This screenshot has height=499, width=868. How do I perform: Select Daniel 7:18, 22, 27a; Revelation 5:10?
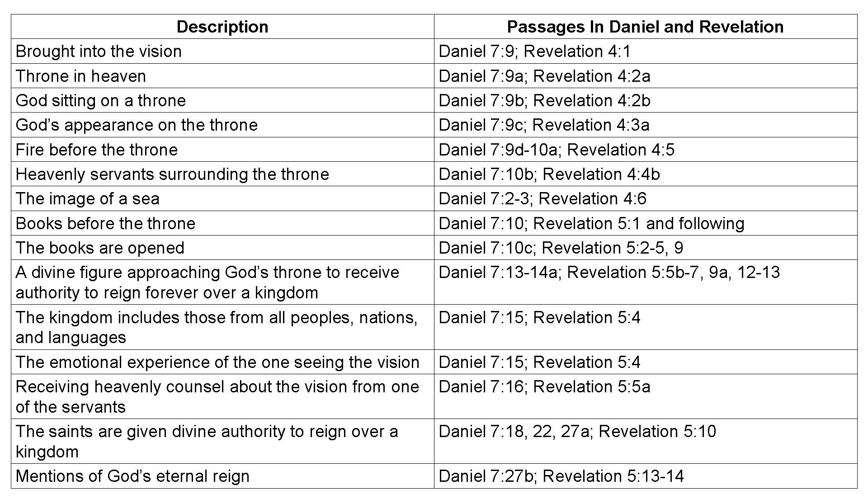point(577,432)
